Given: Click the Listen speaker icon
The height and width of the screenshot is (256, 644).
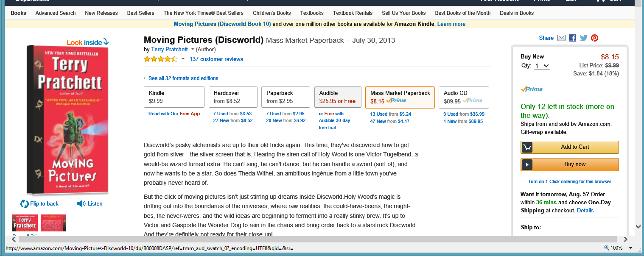Looking at the screenshot, I should tap(81, 204).
